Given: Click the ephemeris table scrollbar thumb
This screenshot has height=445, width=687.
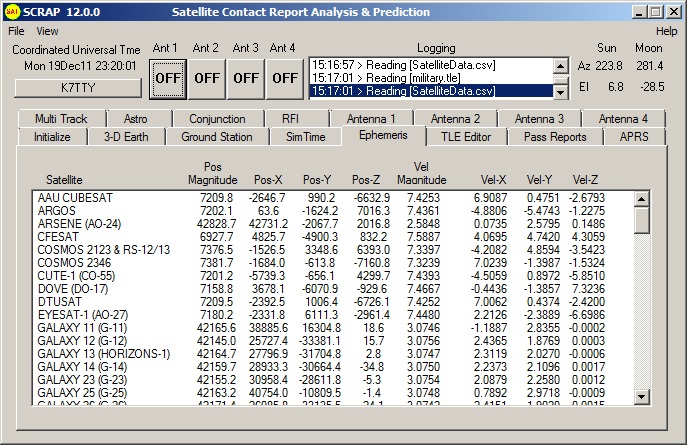Looking at the screenshot, I should coord(641,220).
